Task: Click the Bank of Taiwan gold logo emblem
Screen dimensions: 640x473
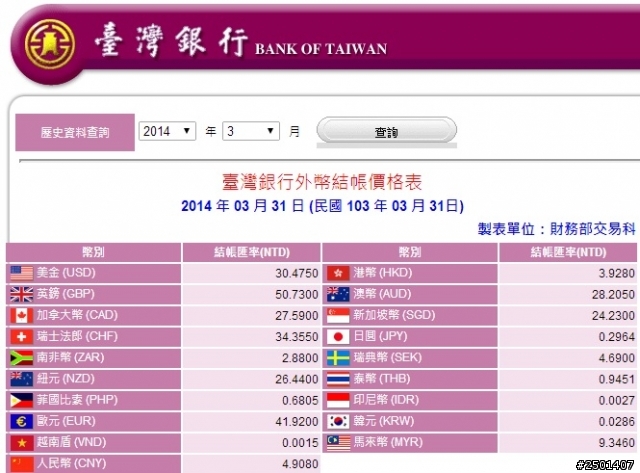Action: coord(49,44)
